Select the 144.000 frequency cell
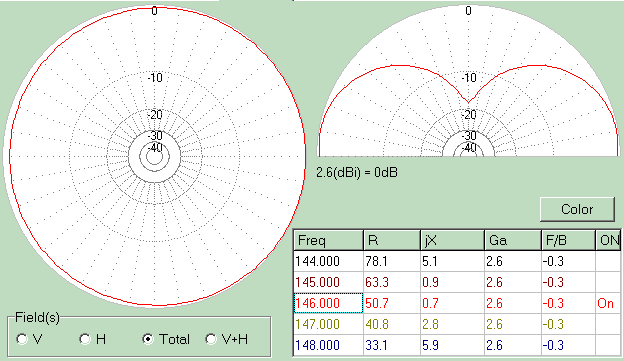This screenshot has width=624, height=361. point(328,261)
